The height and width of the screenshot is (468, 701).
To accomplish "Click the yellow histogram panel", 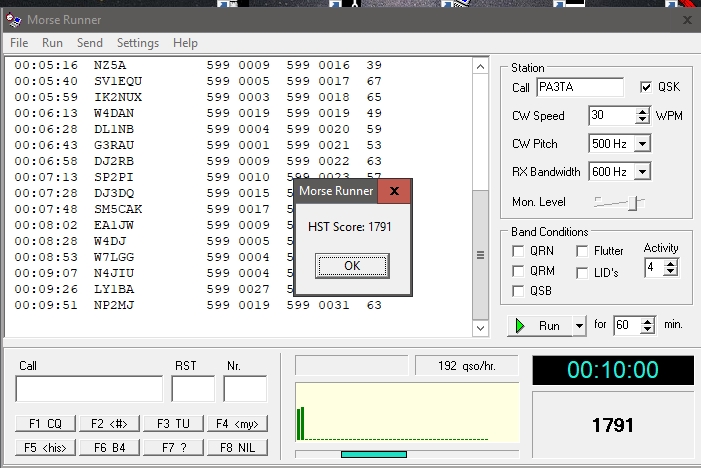I will click(407, 413).
